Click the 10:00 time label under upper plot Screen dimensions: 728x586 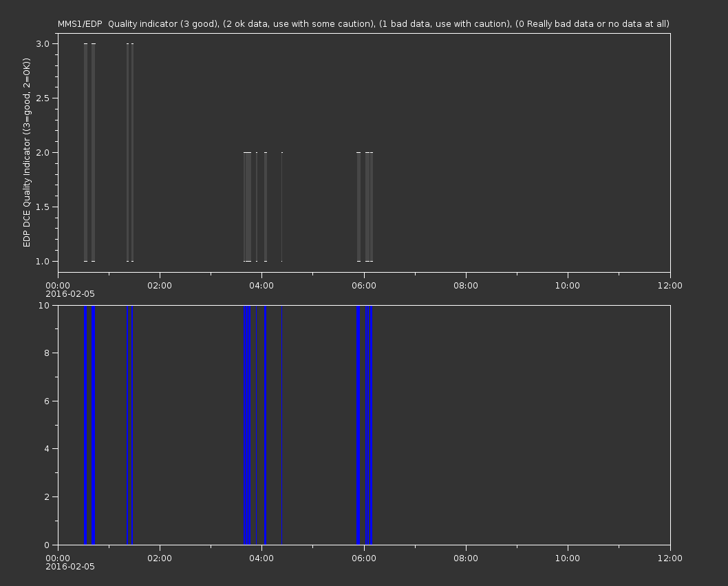click(568, 285)
